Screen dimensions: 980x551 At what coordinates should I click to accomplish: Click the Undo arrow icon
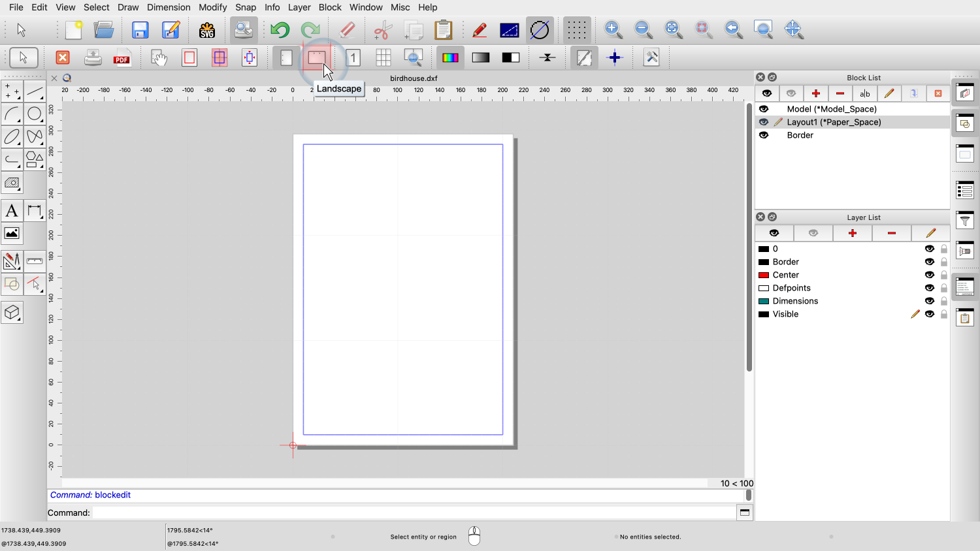click(x=280, y=30)
